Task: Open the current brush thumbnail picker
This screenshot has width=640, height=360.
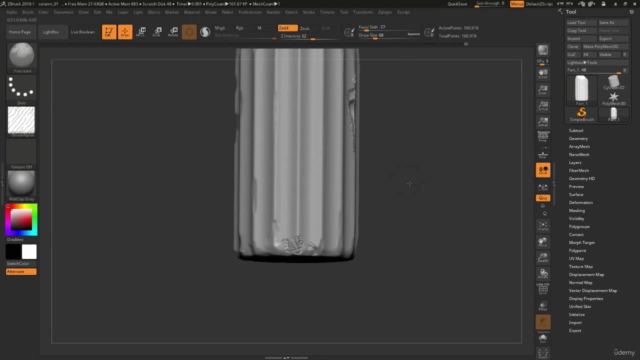Action: point(22,57)
